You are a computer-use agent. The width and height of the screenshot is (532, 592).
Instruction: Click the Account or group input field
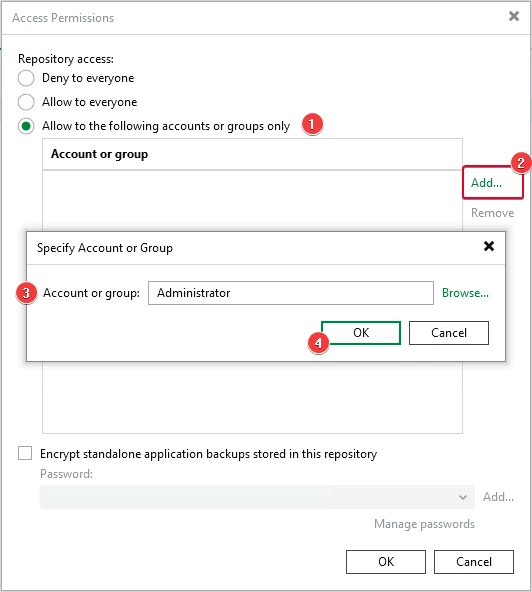click(x=291, y=293)
